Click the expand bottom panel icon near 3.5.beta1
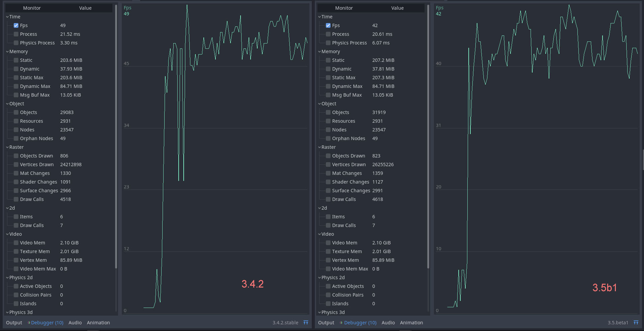 coord(636,322)
